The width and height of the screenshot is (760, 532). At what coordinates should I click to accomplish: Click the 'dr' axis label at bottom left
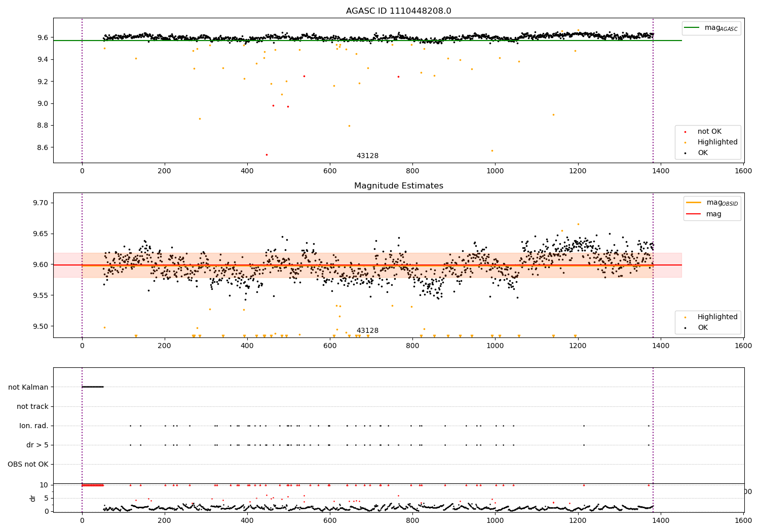[33, 498]
